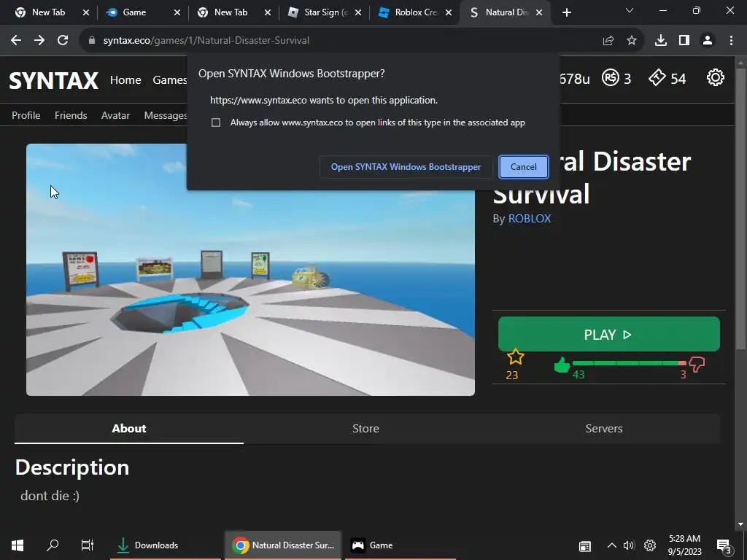Favorite the game with the star icon
Image resolution: width=747 pixels, height=560 pixels.
[516, 357]
